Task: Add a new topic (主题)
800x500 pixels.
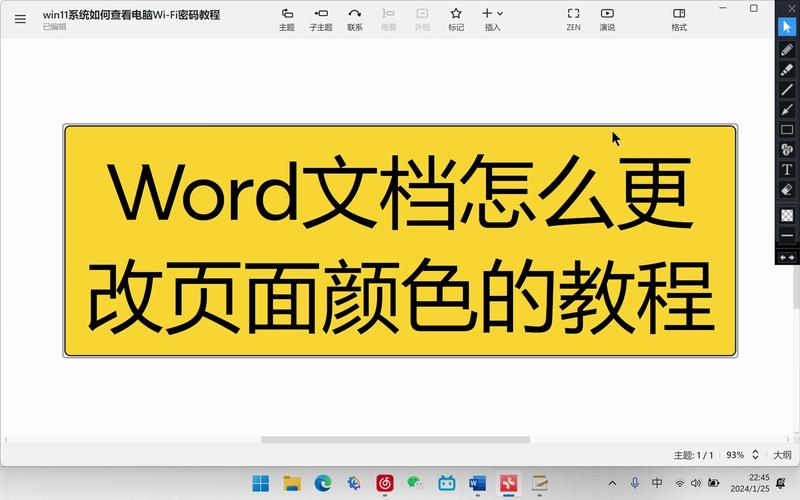Action: [x=287, y=19]
